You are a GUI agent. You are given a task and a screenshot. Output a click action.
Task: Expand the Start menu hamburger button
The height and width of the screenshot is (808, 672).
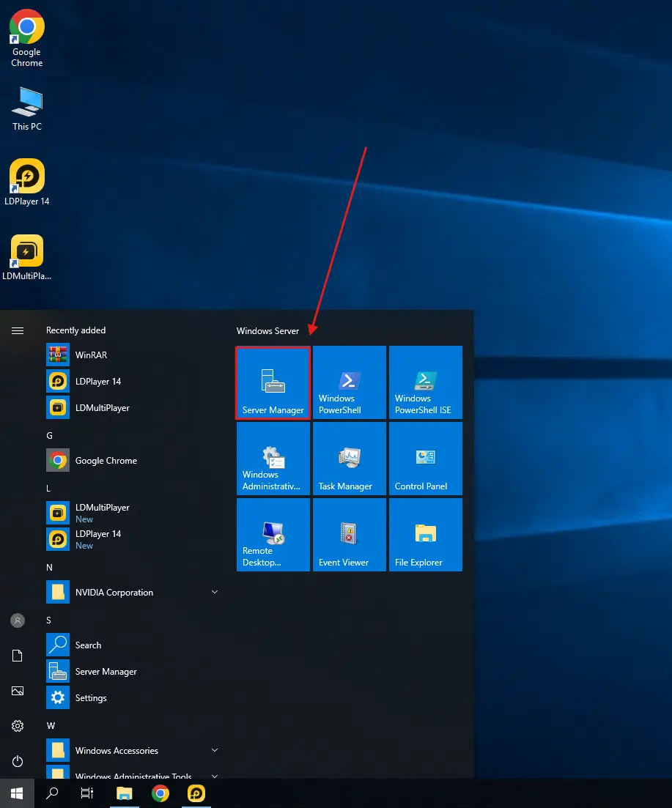point(18,331)
